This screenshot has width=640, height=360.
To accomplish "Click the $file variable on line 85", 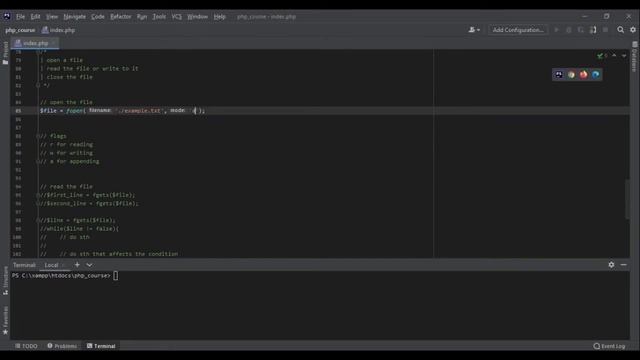I will [48, 111].
